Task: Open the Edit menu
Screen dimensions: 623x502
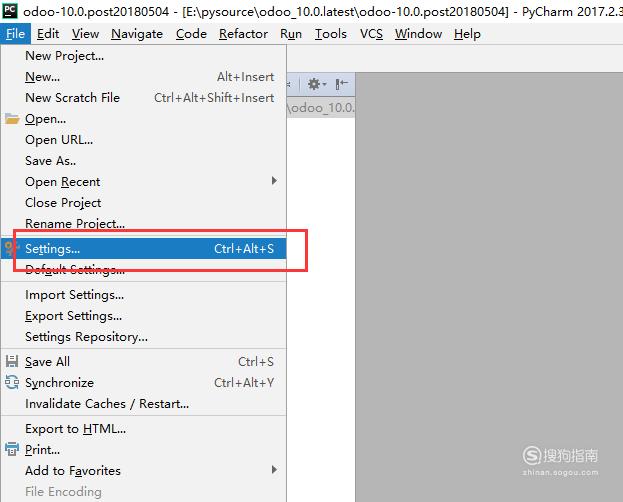Action: [x=48, y=34]
